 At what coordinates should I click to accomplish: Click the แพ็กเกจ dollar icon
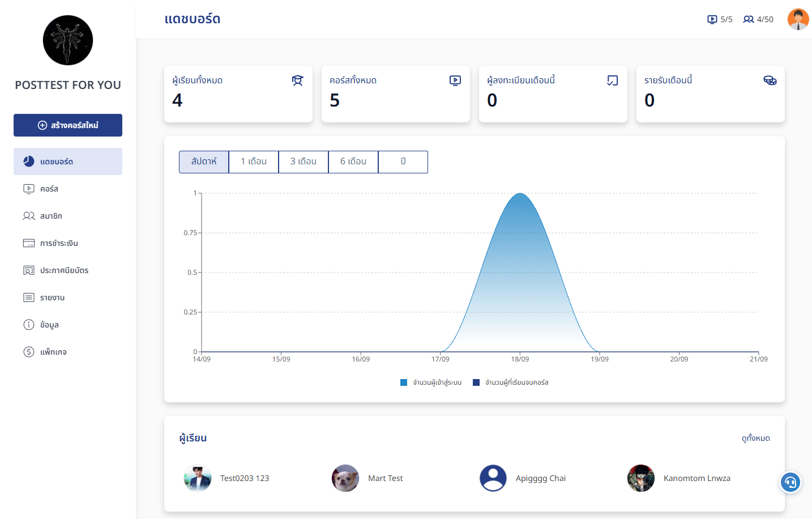tap(29, 352)
